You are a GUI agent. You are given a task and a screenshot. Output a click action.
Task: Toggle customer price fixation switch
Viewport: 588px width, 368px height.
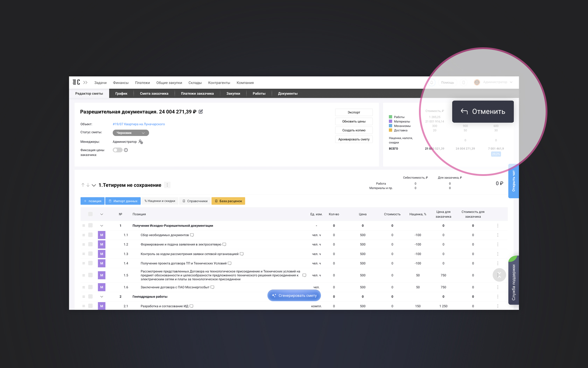coord(118,150)
